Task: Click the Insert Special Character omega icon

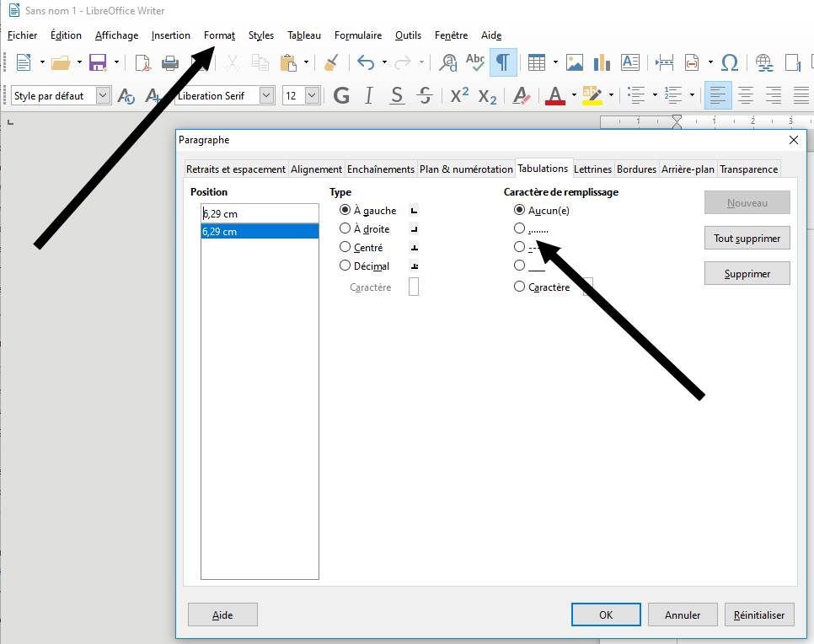Action: (x=730, y=62)
